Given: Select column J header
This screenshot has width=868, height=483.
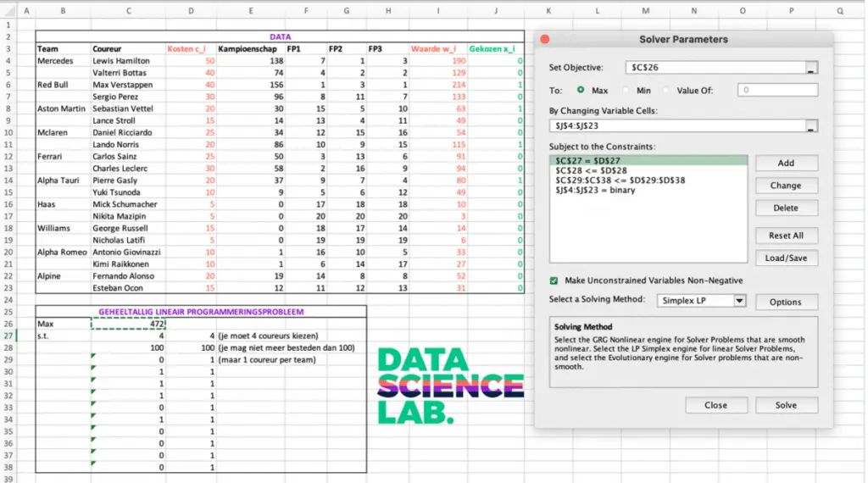Looking at the screenshot, I should tap(495, 10).
